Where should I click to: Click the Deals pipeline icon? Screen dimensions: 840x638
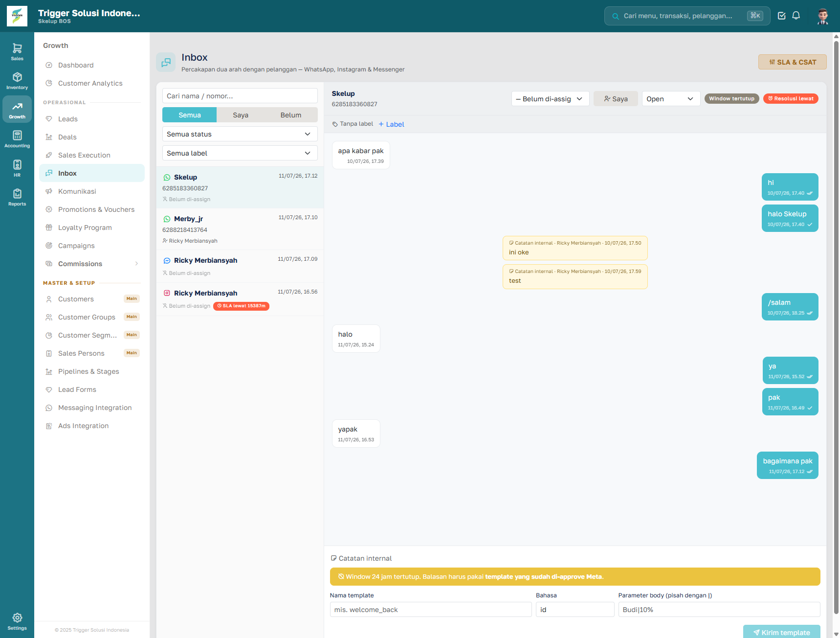[49, 137]
